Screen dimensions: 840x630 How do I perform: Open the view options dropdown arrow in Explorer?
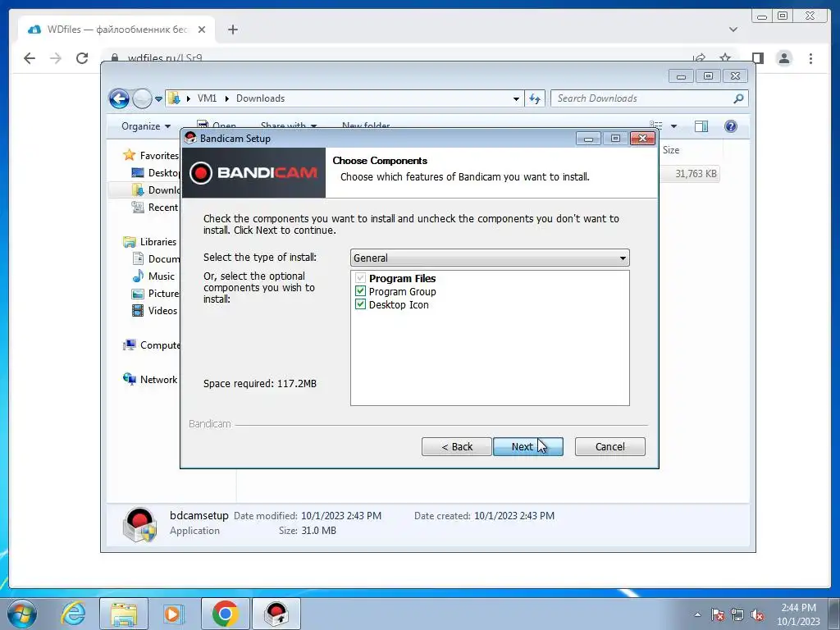coord(674,126)
